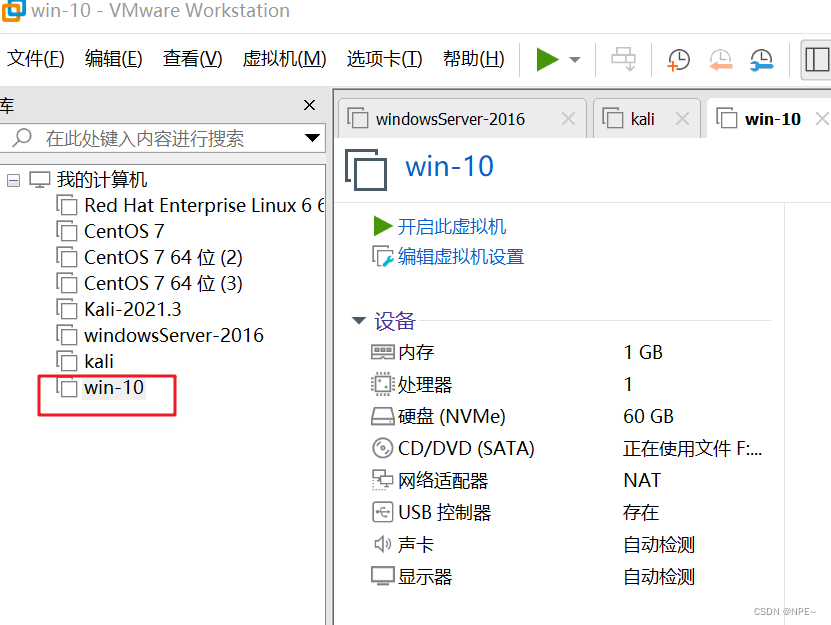Click the 60 GB disk size value
Viewport: 831px width, 625px height.
[648, 417]
